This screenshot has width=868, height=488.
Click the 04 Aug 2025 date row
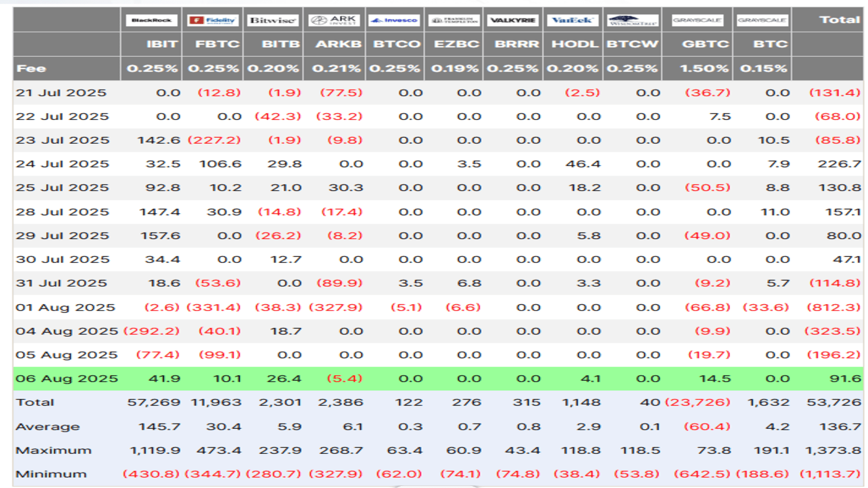click(67, 331)
